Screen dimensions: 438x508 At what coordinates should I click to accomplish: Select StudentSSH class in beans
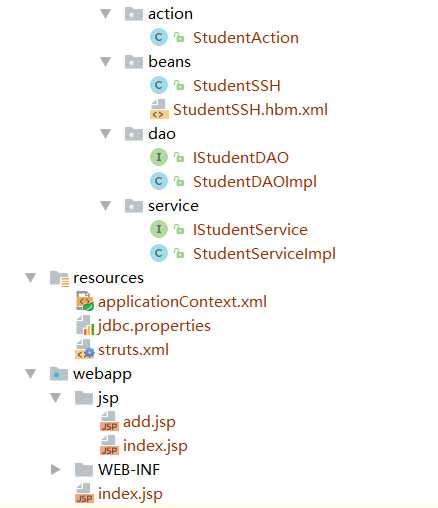pyautogui.click(x=237, y=86)
